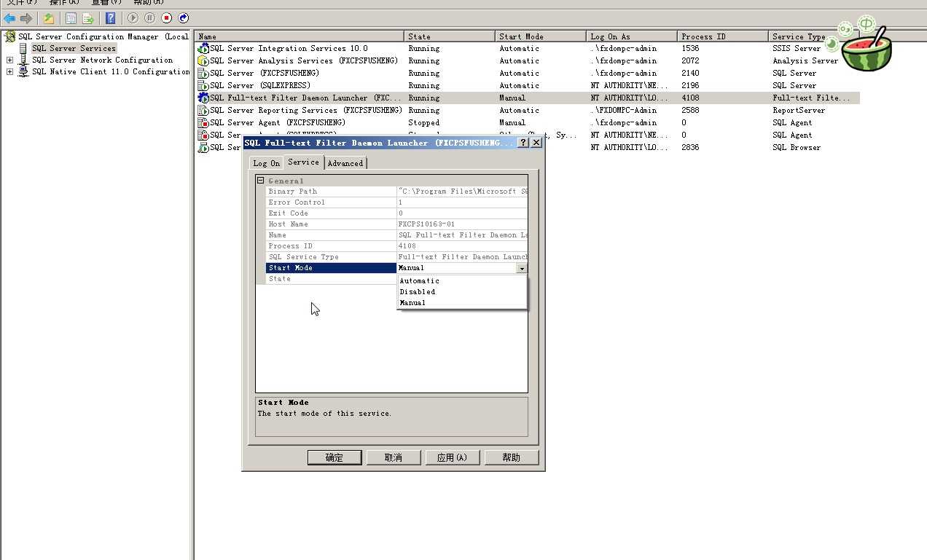
Task: Select the Process ID property row in dialog
Action: click(x=396, y=246)
